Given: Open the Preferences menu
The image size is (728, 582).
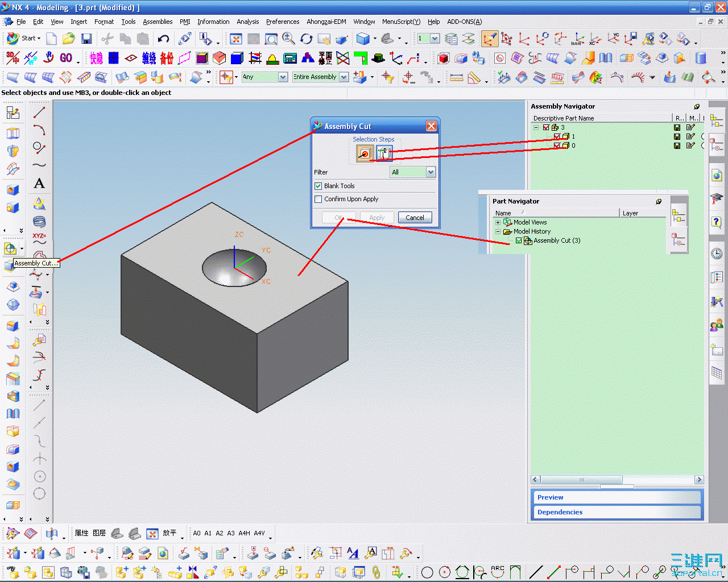Looking at the screenshot, I should coord(283,22).
